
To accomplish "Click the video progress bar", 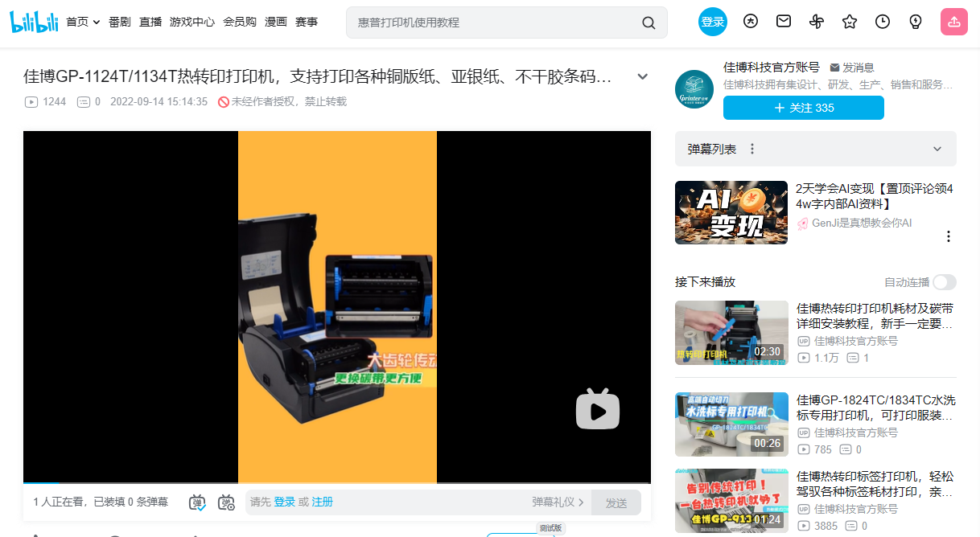I will (x=337, y=483).
